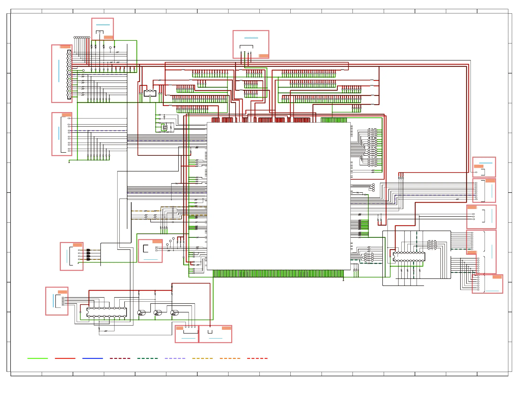Select the six-pin connector block at bottom left
Screen dimensions: 532x395
click(x=57, y=301)
